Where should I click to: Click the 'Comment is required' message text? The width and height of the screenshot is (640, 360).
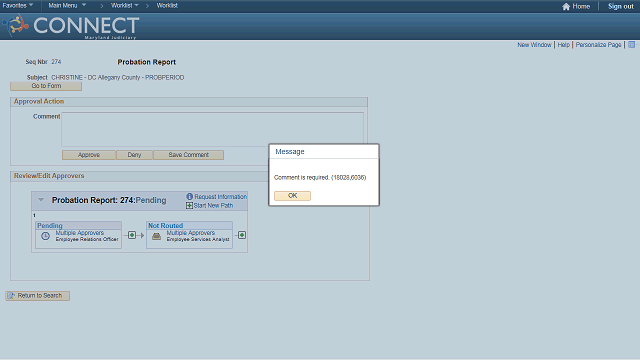[320, 178]
